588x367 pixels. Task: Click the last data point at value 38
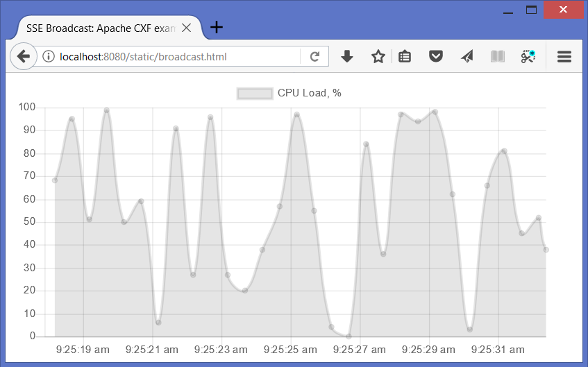pos(546,250)
